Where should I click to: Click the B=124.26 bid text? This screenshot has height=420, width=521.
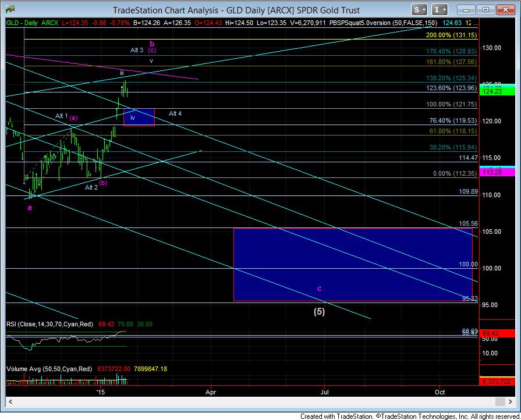[147, 23]
